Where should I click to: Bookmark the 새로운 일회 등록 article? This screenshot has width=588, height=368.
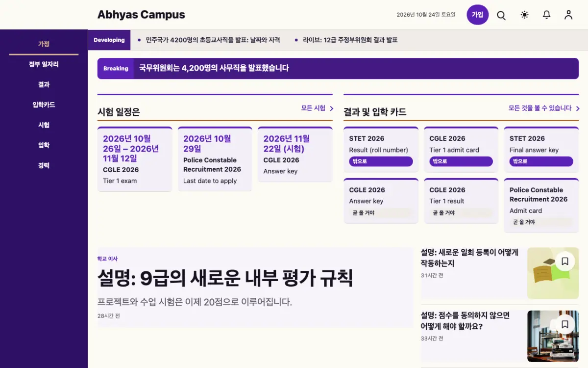click(x=565, y=262)
